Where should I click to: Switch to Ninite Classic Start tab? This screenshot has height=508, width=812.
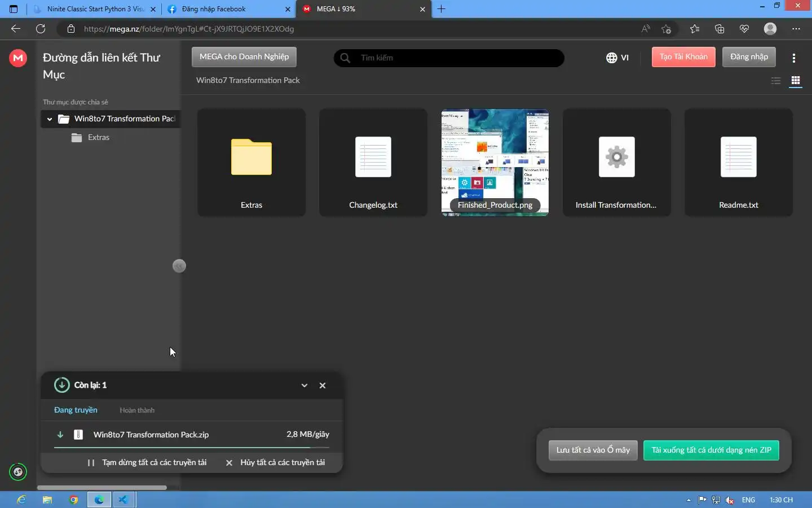95,9
